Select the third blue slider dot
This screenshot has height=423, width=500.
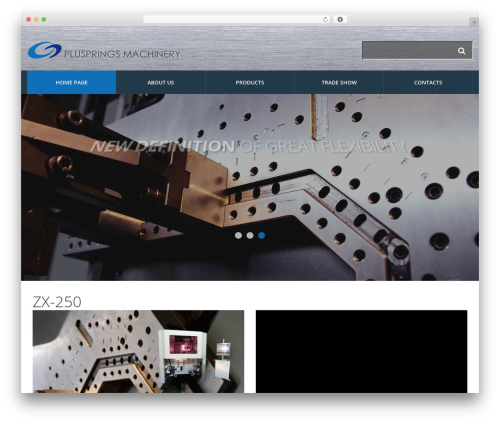coord(262,235)
